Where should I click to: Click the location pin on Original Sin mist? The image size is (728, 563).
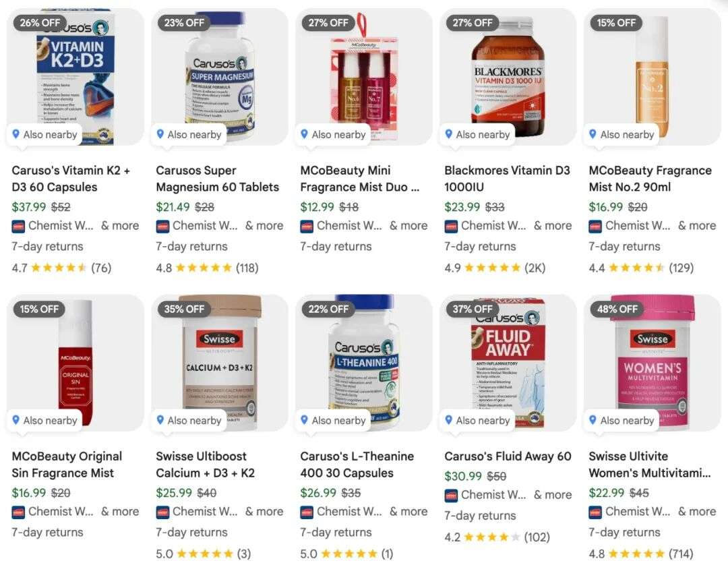(16, 420)
